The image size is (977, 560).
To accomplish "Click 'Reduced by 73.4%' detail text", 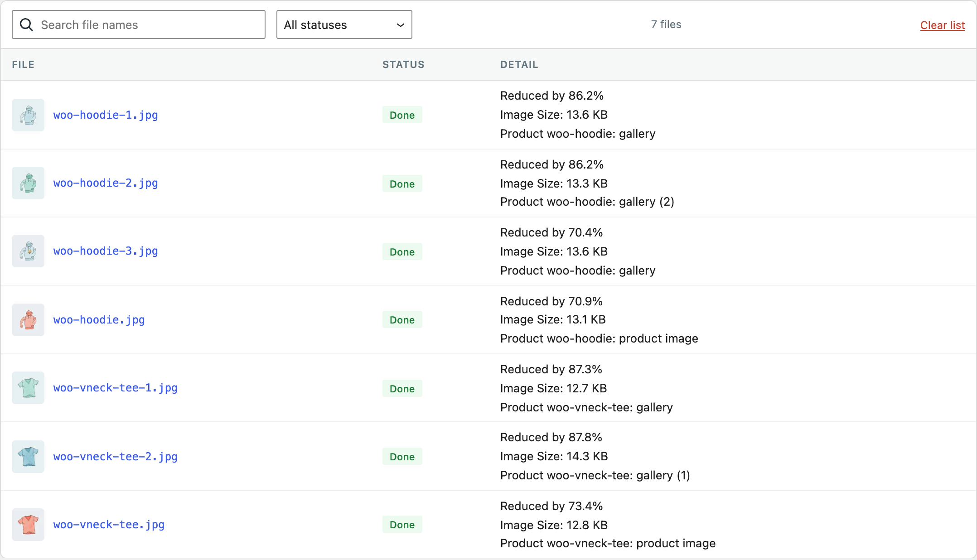I will click(551, 506).
